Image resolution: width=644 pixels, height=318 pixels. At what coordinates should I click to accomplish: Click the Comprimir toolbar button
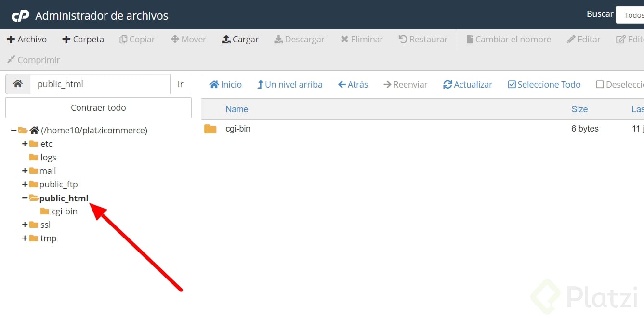coord(33,60)
